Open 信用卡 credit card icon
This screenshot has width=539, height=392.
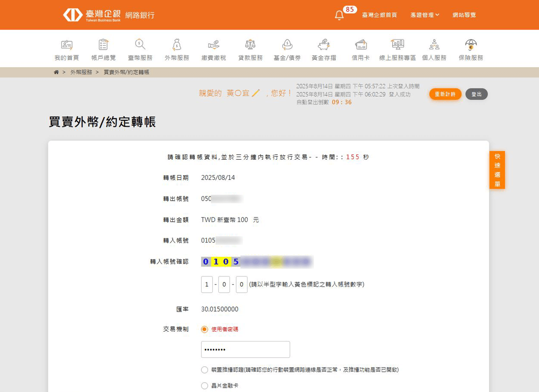pyautogui.click(x=361, y=45)
